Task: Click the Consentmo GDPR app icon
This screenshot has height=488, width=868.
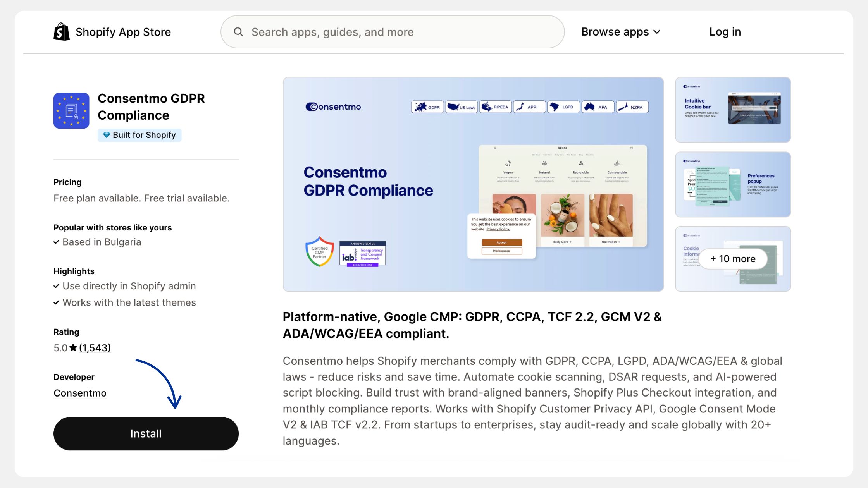Action: pyautogui.click(x=71, y=110)
